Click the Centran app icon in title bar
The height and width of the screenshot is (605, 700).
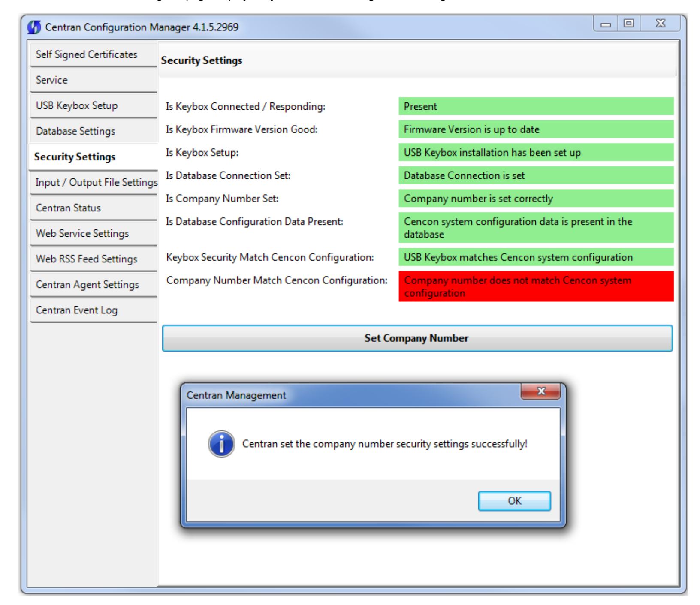click(33, 27)
